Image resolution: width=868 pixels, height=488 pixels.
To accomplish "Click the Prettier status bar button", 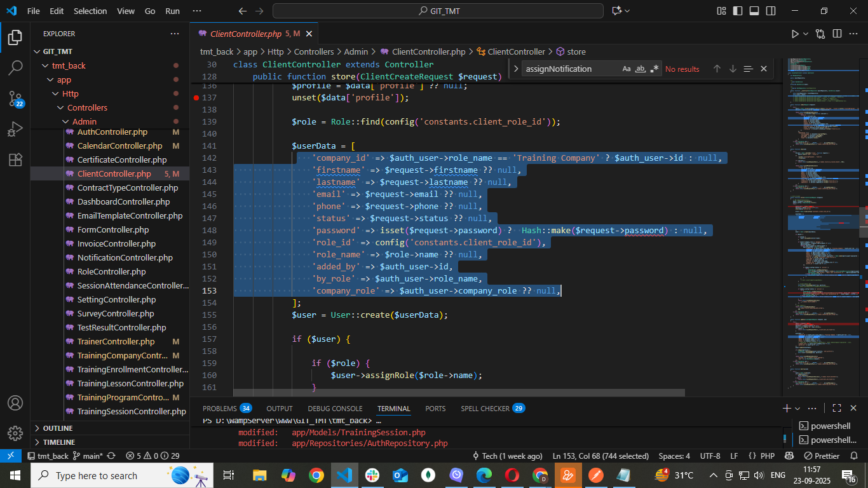I will [x=822, y=456].
